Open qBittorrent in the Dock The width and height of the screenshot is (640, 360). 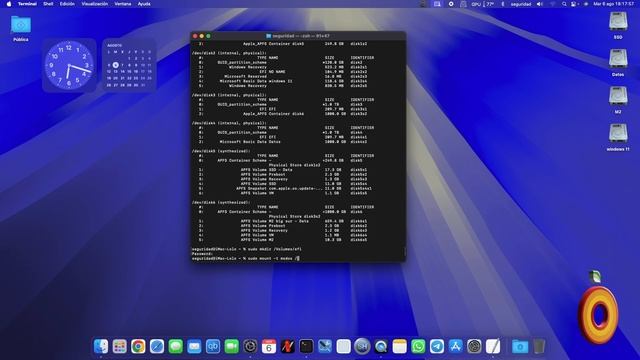coord(213,347)
